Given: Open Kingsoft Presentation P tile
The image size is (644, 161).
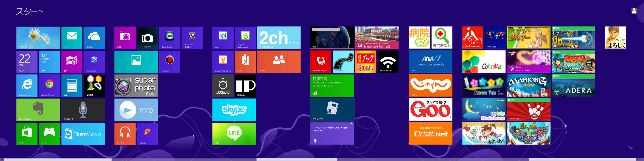Looking at the screenshot, I should click(x=223, y=62).
